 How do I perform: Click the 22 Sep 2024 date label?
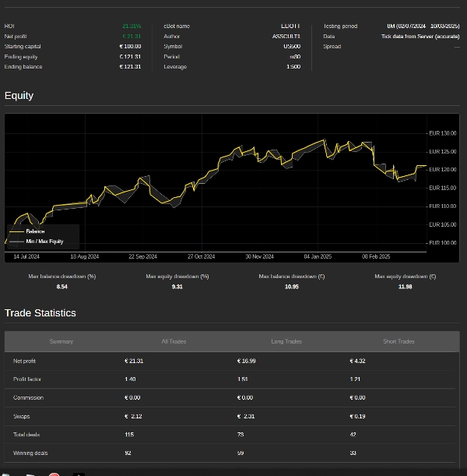(x=143, y=256)
